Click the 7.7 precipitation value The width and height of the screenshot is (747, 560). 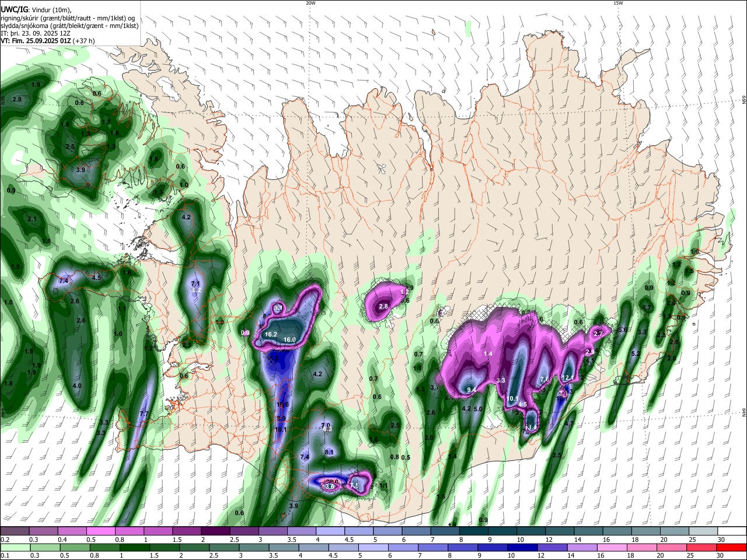click(x=144, y=414)
